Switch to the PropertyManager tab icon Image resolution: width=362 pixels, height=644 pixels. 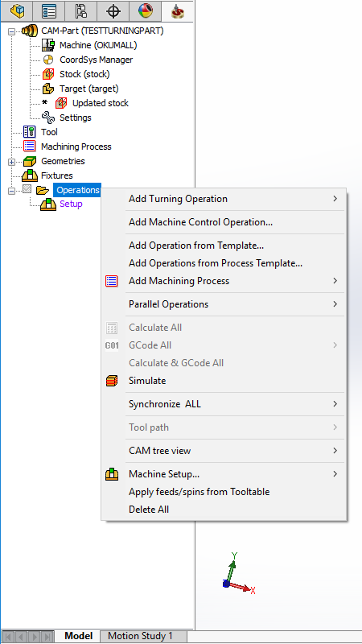click(49, 11)
